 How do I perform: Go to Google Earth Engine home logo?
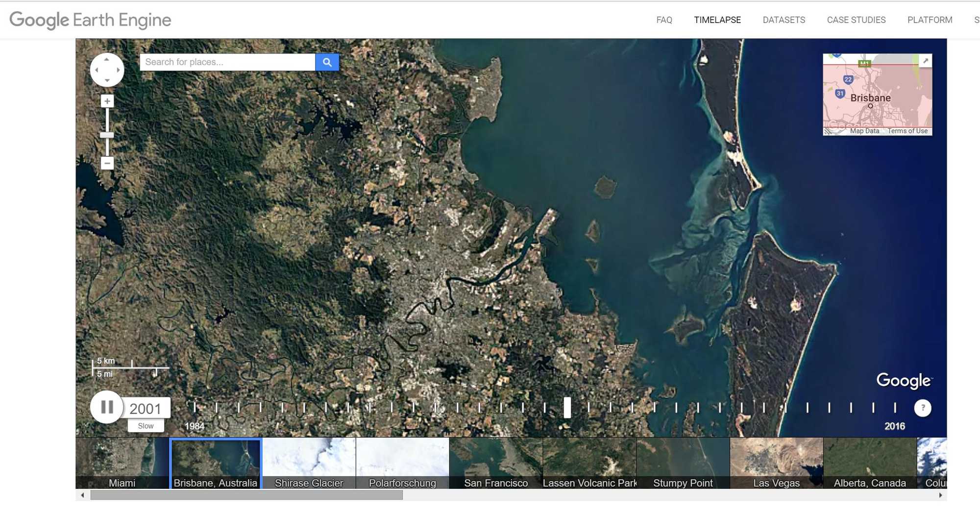(x=90, y=20)
